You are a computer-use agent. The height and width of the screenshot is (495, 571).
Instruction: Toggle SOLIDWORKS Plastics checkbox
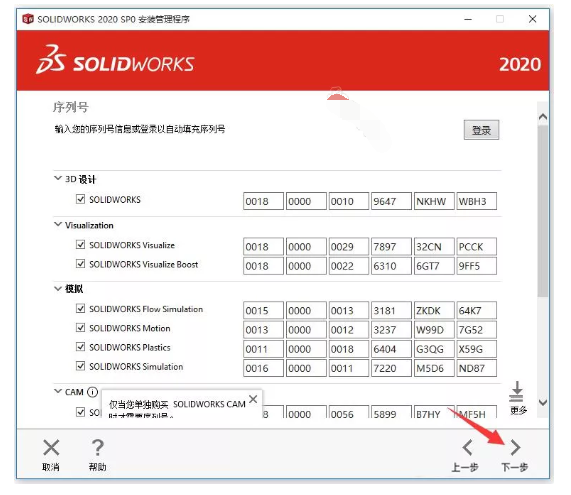click(x=80, y=346)
